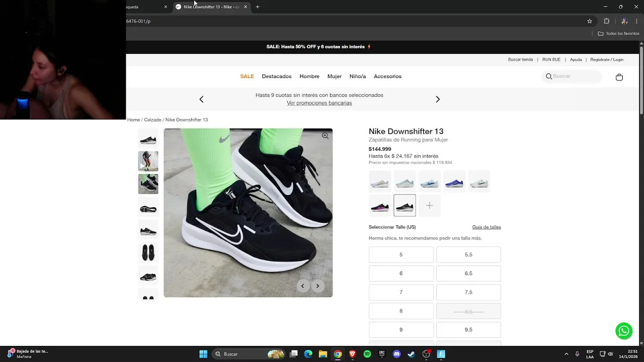
Task: Zoom the product image with magnifier icon
Action: coord(326,136)
